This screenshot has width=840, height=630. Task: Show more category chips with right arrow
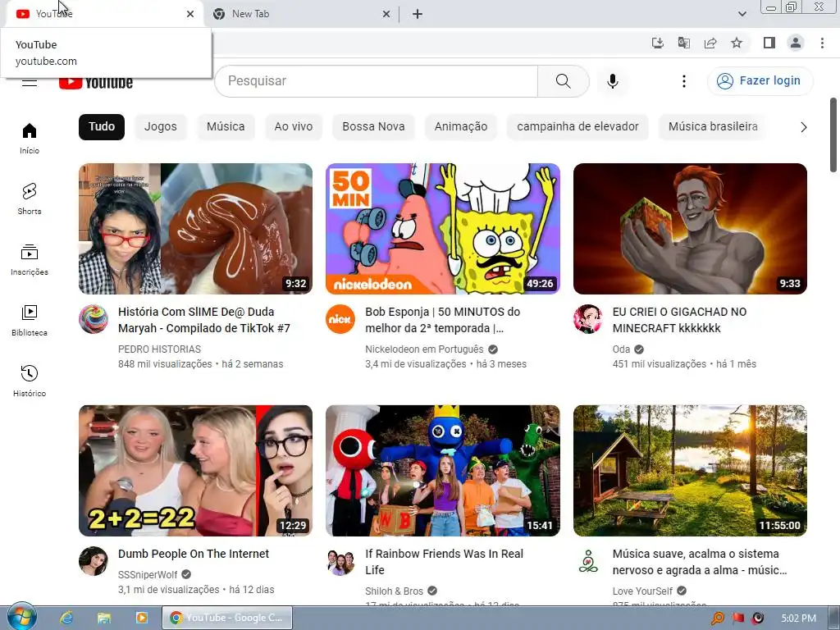tap(804, 127)
